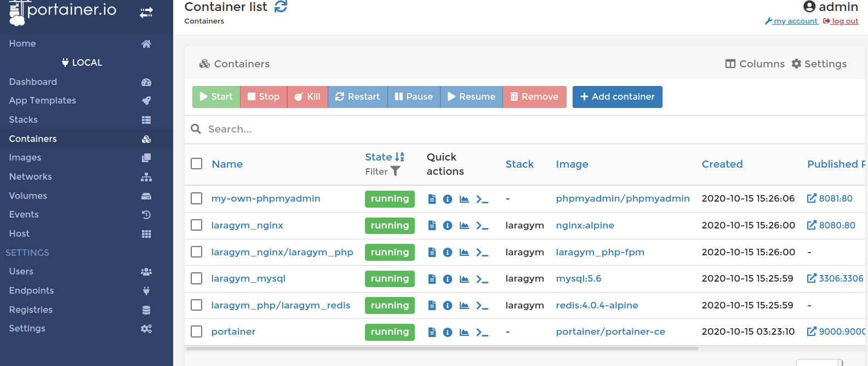Open console icon for portainer container
The image size is (868, 366).
[482, 332]
